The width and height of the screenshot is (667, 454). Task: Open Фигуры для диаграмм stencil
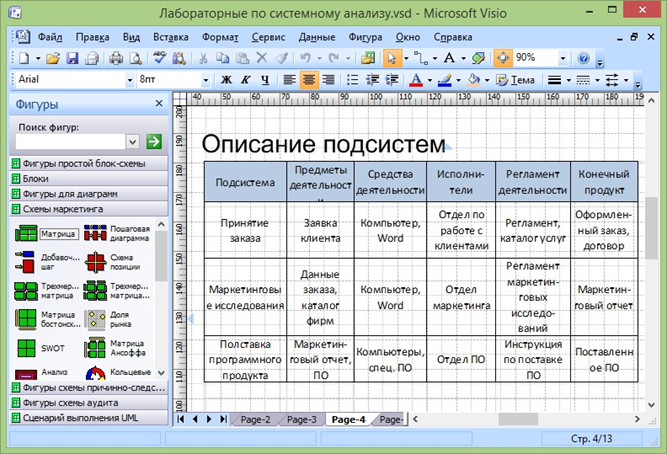(x=88, y=194)
